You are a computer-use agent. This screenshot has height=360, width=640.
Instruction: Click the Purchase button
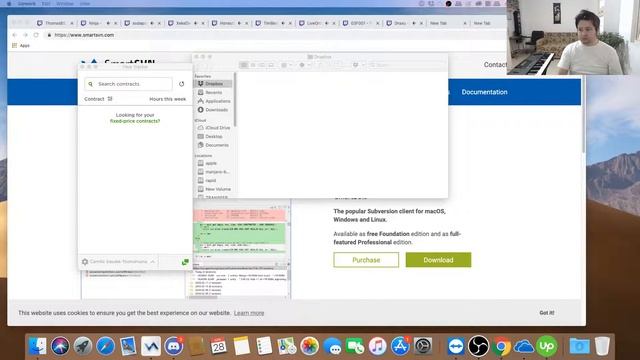(366, 260)
